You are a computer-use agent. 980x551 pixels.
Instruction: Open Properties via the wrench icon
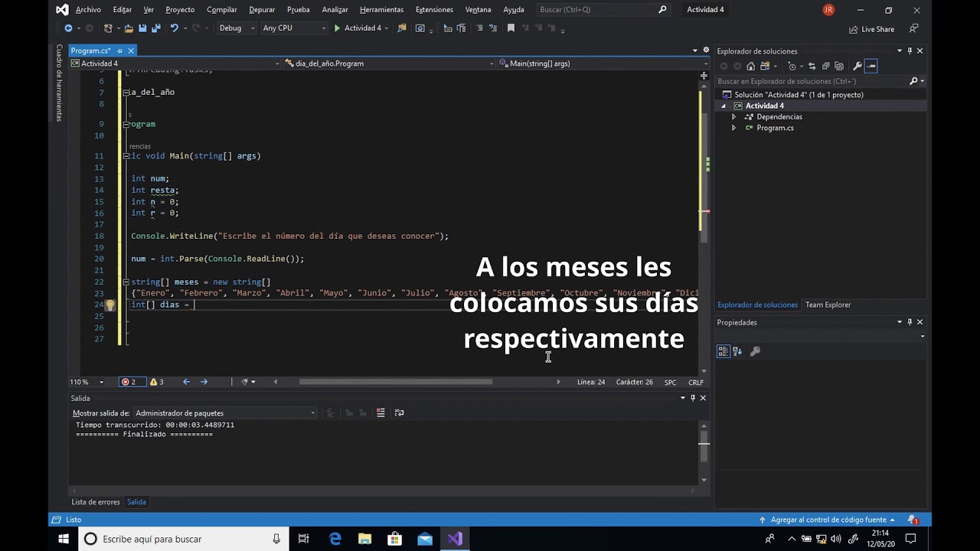click(857, 66)
